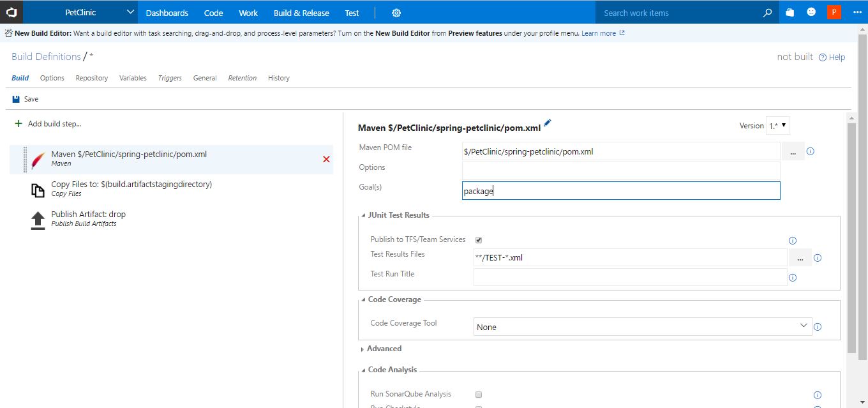Switch to the Variables tab
The height and width of the screenshot is (408, 868).
(x=133, y=78)
